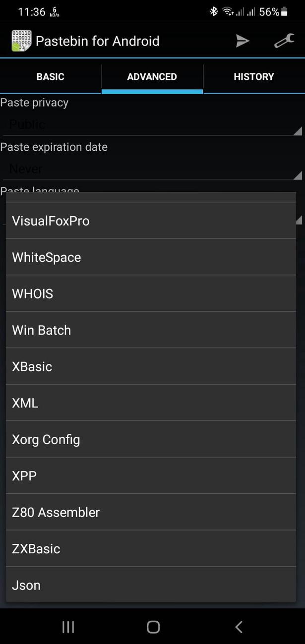The height and width of the screenshot is (644, 305).
Task: Tap the XBasic list entry
Action: click(151, 366)
